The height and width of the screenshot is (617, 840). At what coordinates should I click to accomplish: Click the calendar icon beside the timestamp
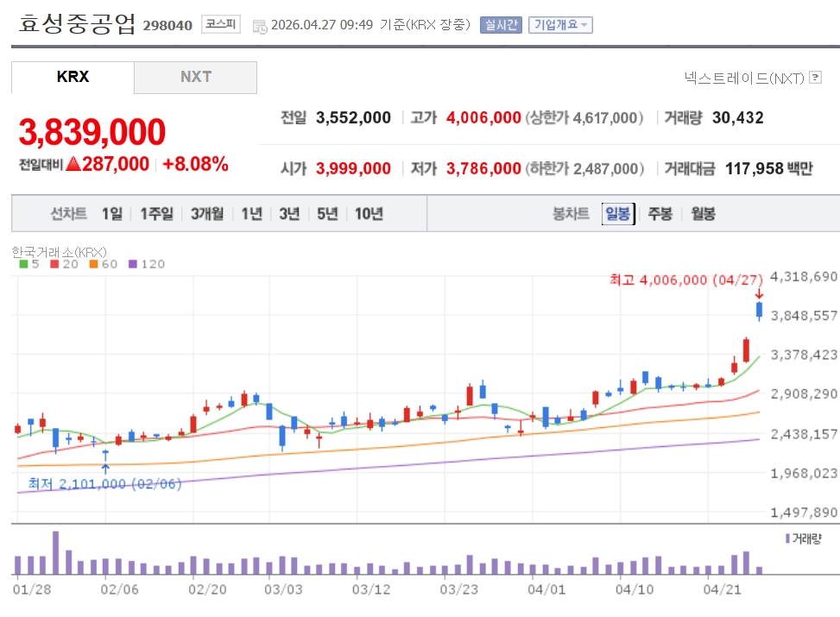(x=260, y=26)
